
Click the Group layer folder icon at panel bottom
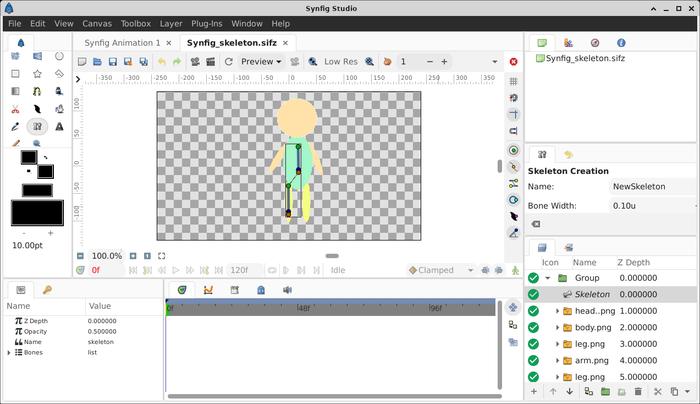[605, 392]
